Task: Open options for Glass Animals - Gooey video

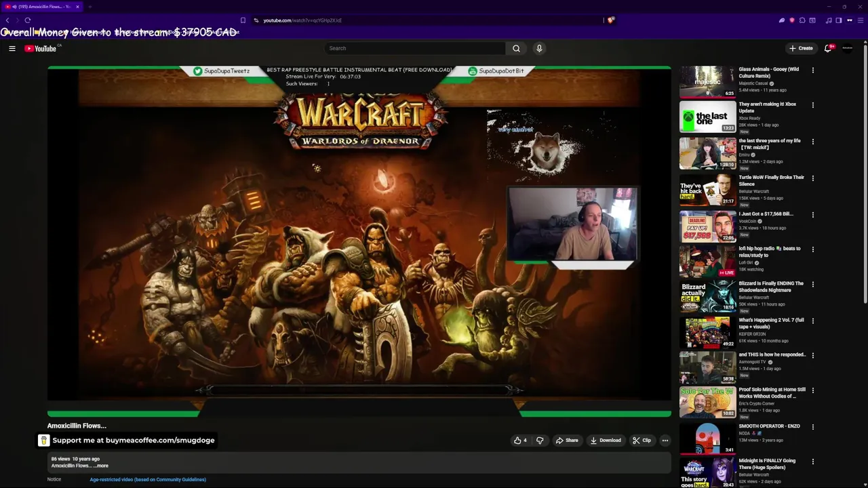Action: pyautogui.click(x=812, y=70)
